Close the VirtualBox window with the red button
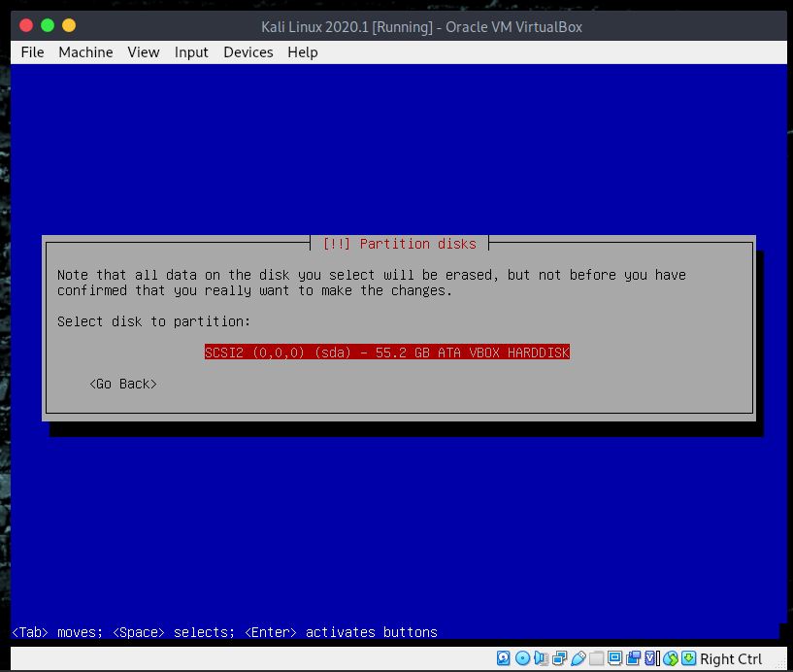The height and width of the screenshot is (672, 793). coord(26,25)
